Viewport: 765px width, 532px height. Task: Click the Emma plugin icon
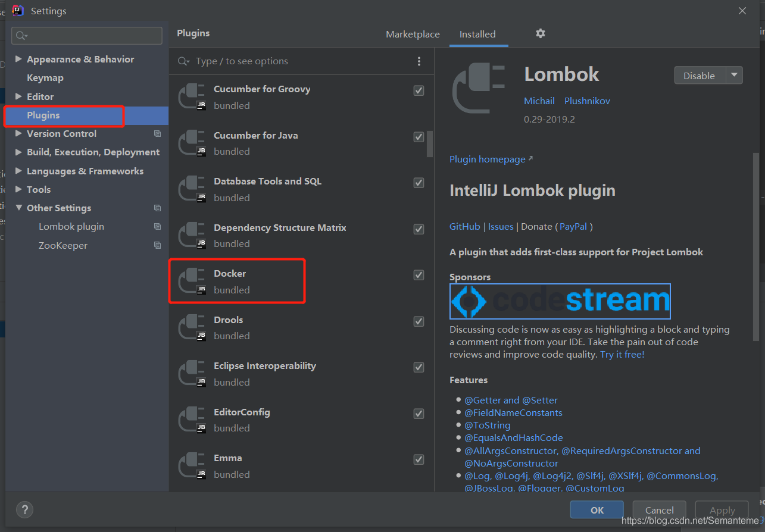[x=192, y=465]
